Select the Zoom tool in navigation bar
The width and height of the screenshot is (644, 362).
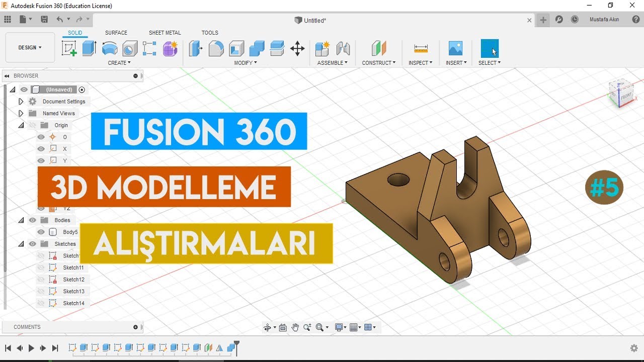coord(307,327)
